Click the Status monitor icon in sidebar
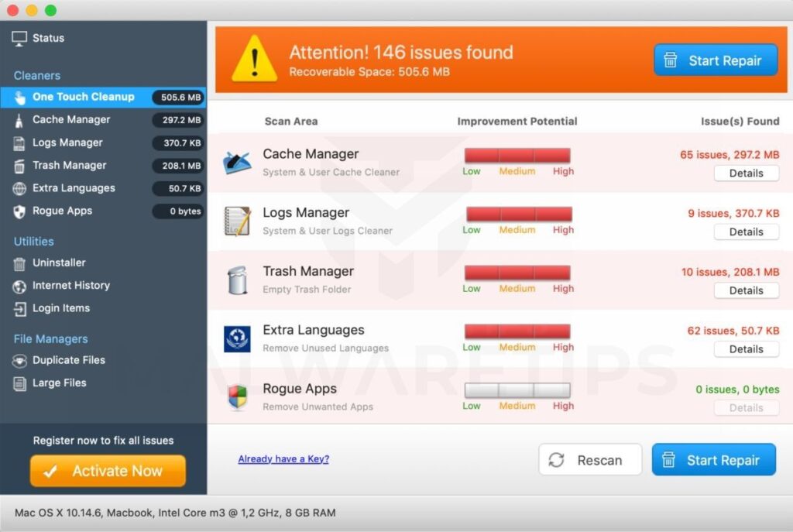Viewport: 793px width, 532px height. pos(19,39)
